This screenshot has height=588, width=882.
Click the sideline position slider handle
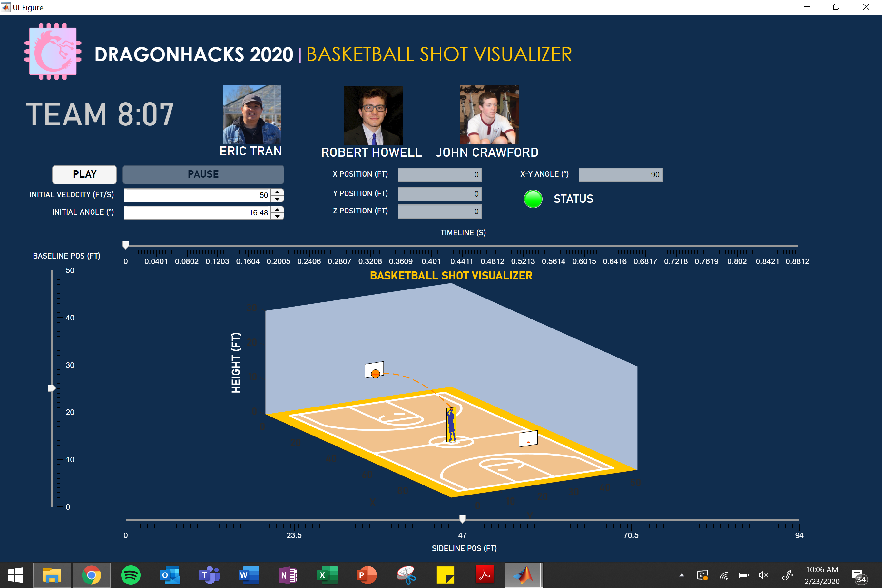tap(462, 519)
